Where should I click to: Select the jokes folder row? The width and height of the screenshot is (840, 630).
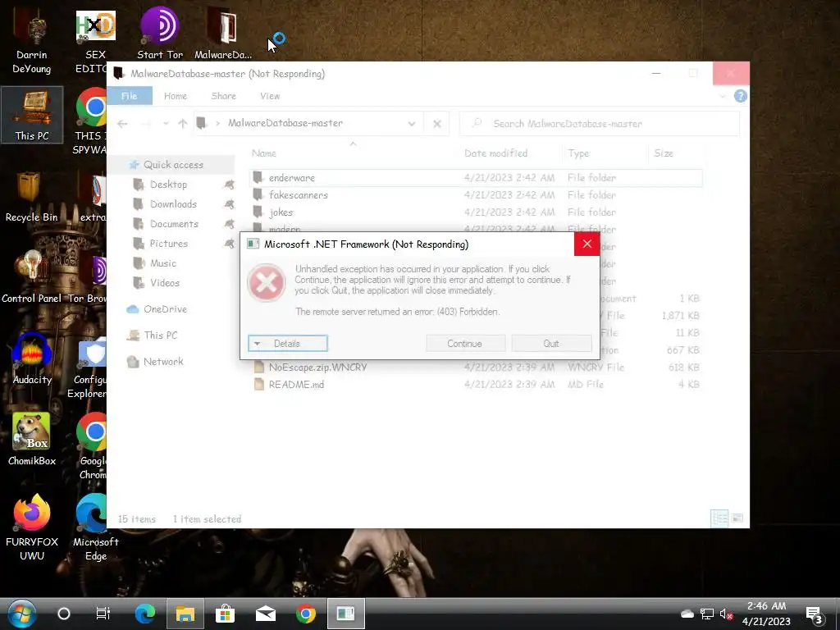click(476, 212)
